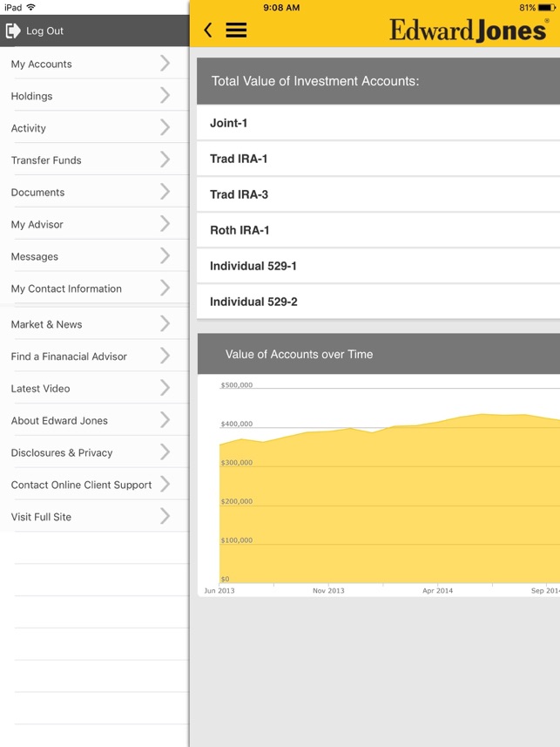This screenshot has height=747, width=560.
Task: Tap the $400,000 axis label
Action: click(236, 424)
